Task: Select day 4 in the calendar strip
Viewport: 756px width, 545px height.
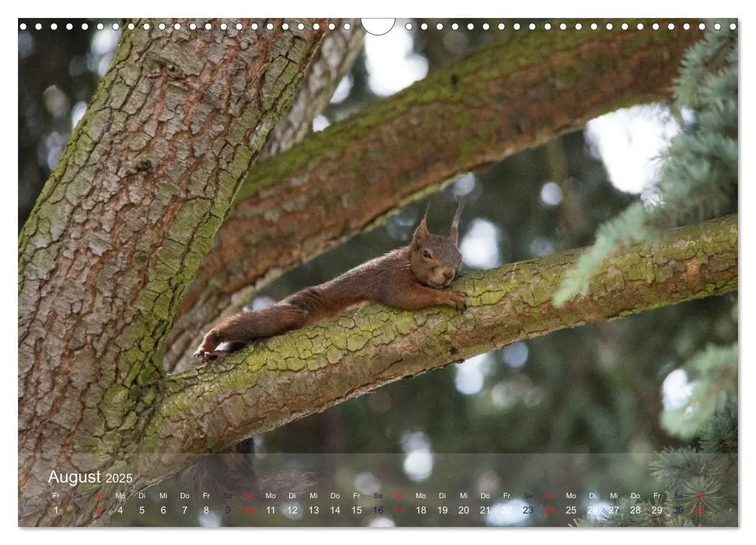Action: 121,510
